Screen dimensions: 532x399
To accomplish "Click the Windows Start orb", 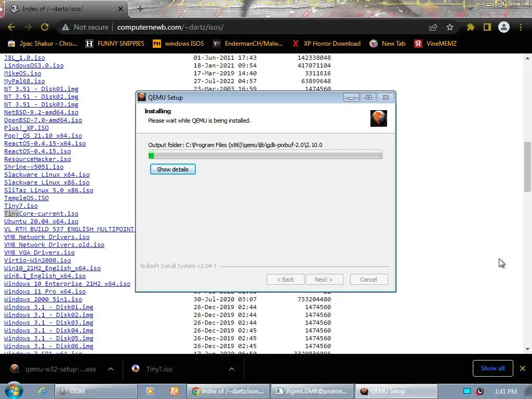I will click(14, 391).
